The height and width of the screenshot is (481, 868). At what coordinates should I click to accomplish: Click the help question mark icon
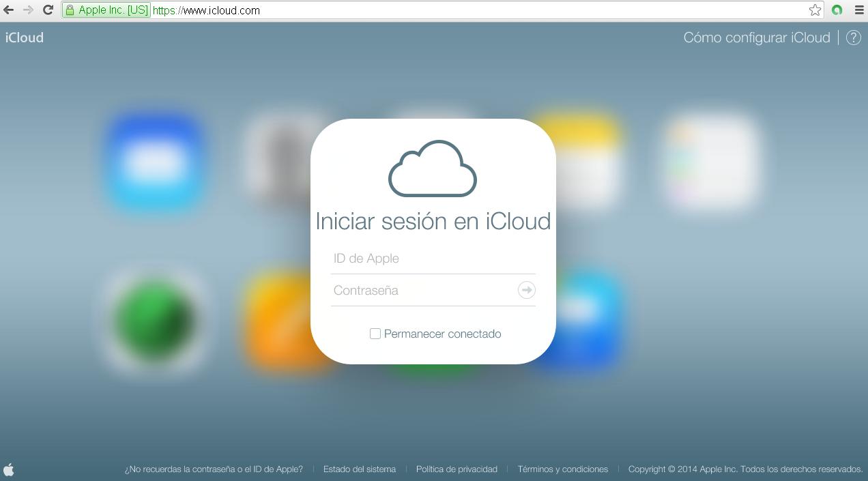click(x=853, y=38)
